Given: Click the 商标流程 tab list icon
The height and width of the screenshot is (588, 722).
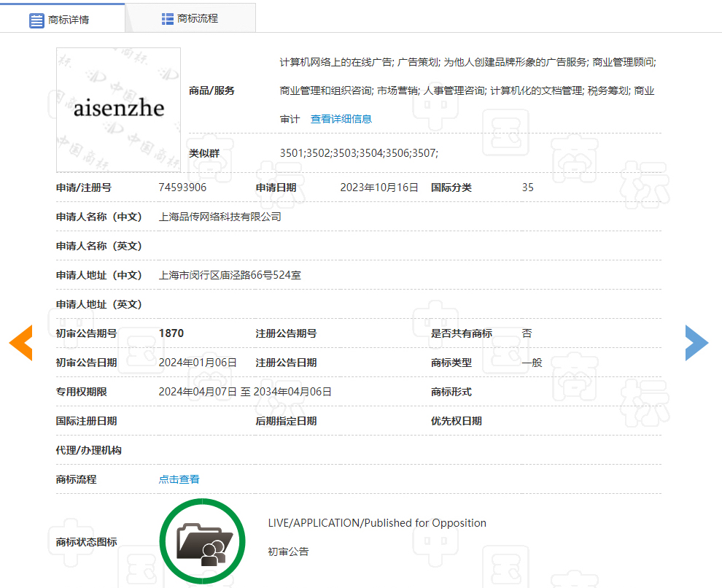Looking at the screenshot, I should pyautogui.click(x=168, y=19).
